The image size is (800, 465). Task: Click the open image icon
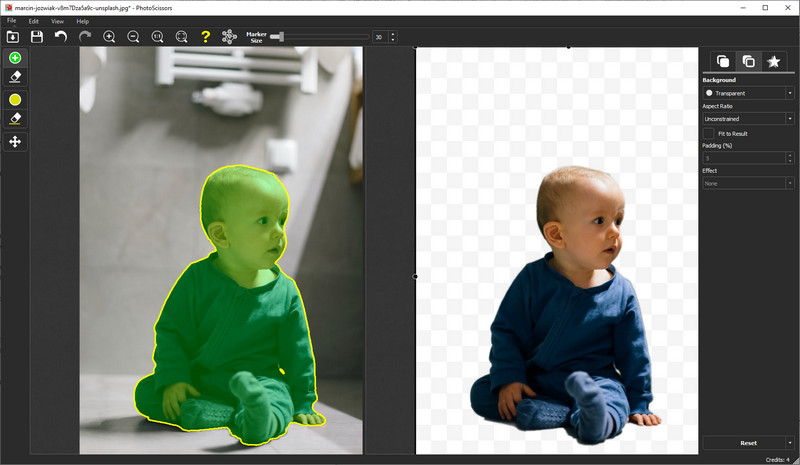point(13,37)
